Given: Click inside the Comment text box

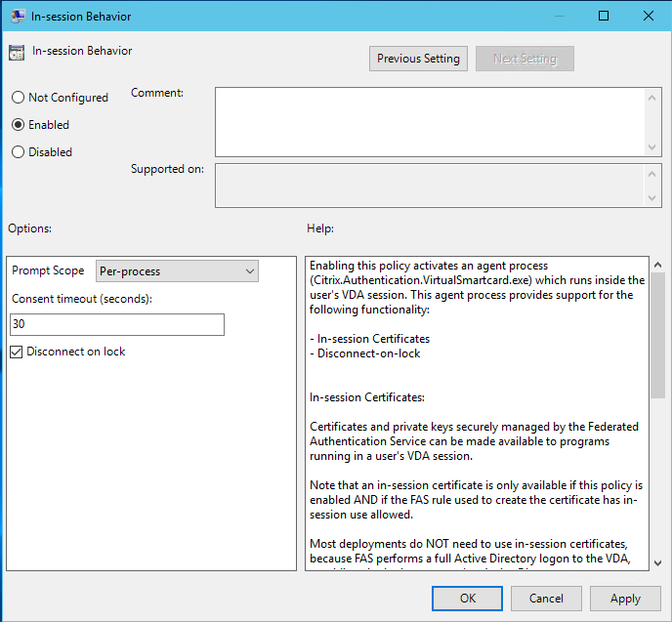Looking at the screenshot, I should (430, 121).
